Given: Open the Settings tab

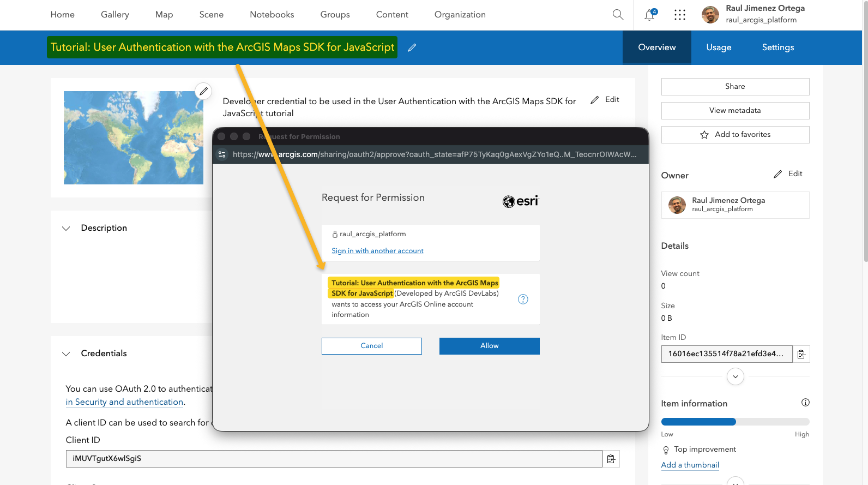Looking at the screenshot, I should tap(778, 47).
